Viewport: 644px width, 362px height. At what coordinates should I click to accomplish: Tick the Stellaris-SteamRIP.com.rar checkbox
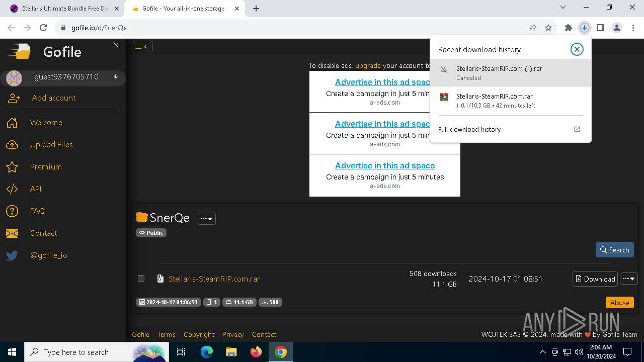pos(141,278)
